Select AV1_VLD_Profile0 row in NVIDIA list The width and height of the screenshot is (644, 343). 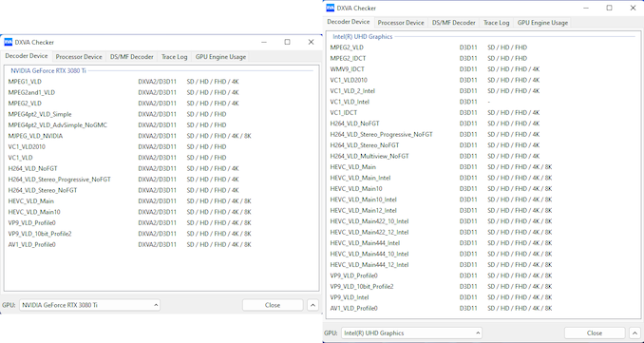[161, 245]
